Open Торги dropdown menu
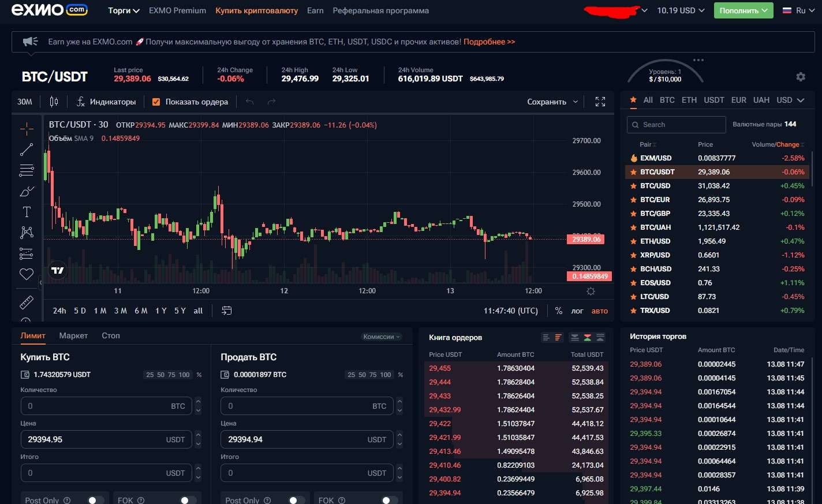822x504 pixels. 124,10
